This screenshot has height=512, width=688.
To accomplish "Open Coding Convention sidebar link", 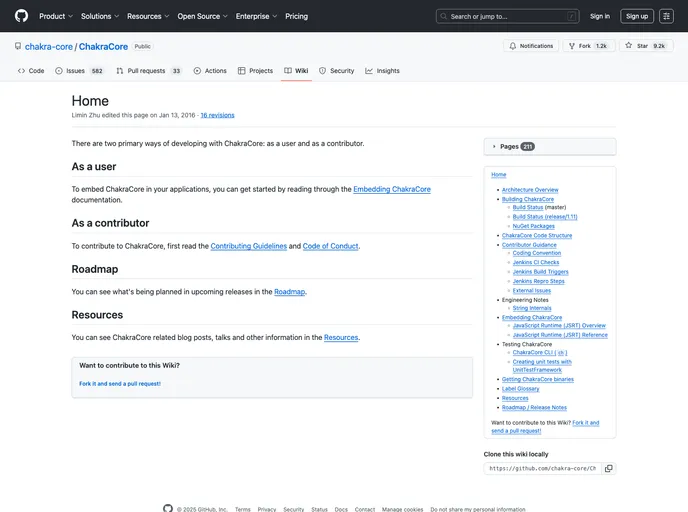I will 537,253.
